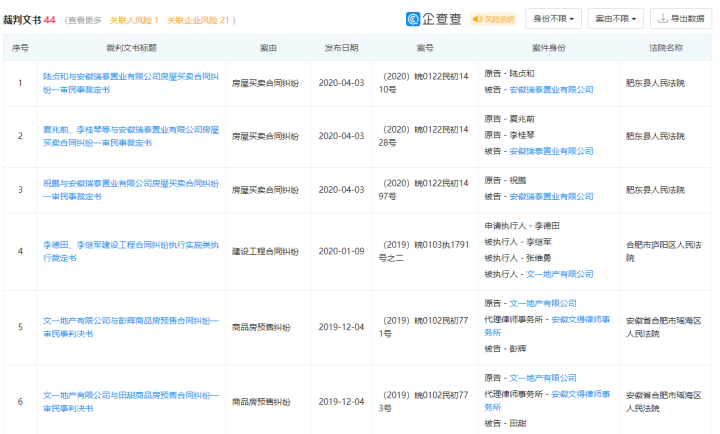Click 建设工程合同纠纷 case cause cell

click(x=265, y=251)
